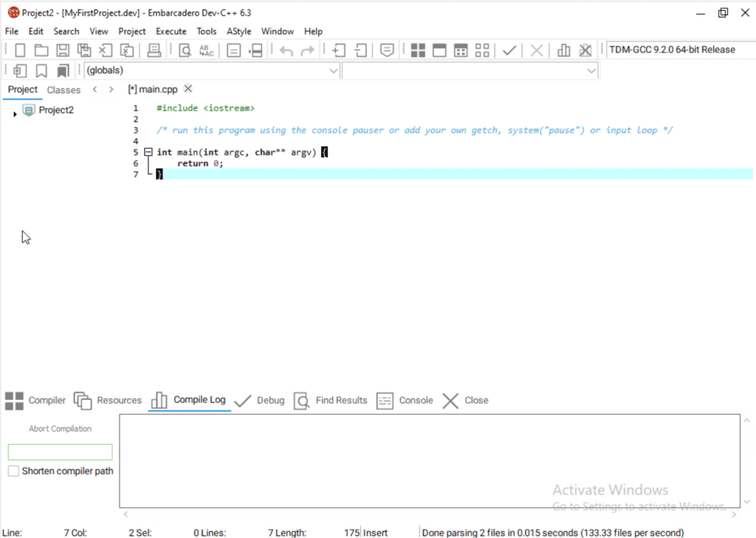The width and height of the screenshot is (756, 538).
Task: Click the Delete Profiling Information crossed-chart icon
Action: (585, 50)
